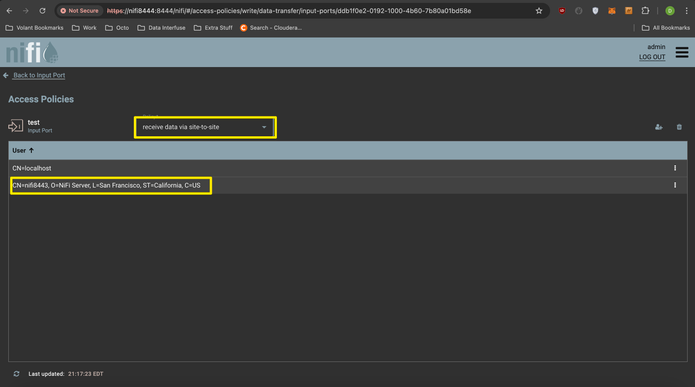This screenshot has width=695, height=387.
Task: Sort by the User column header
Action: pos(23,150)
